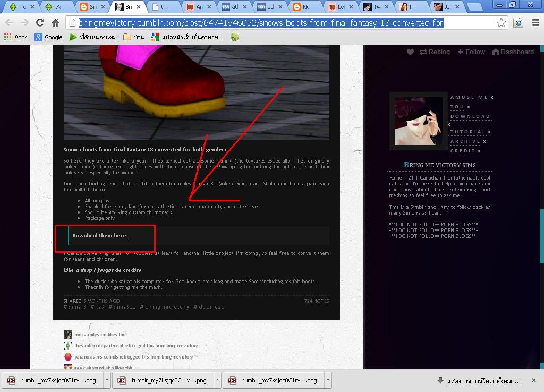Open the Google bookmark
544x392 pixels.
(48, 37)
